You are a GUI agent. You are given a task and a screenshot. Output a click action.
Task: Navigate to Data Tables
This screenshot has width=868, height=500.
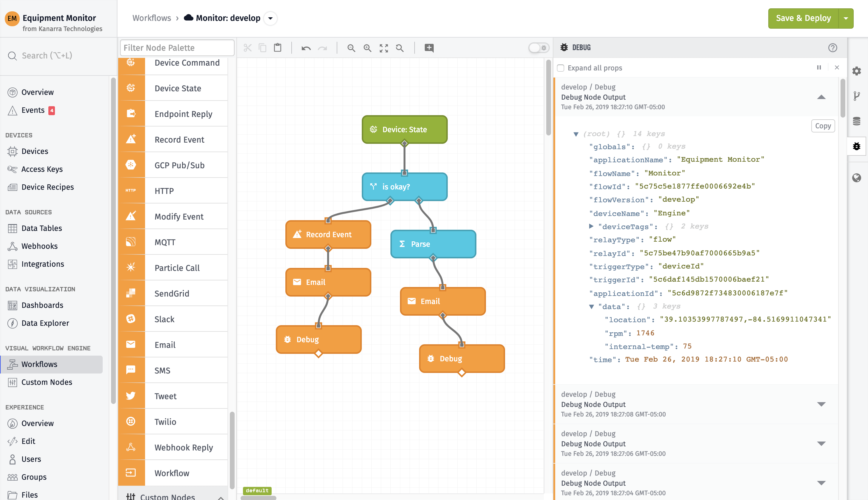coord(41,228)
